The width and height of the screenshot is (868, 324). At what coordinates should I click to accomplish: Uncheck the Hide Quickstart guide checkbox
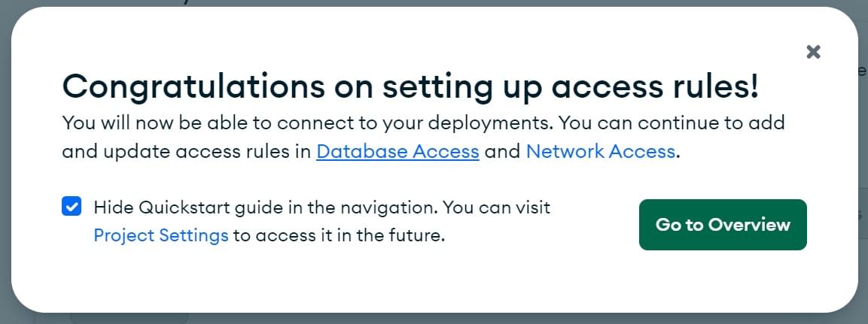coord(72,207)
